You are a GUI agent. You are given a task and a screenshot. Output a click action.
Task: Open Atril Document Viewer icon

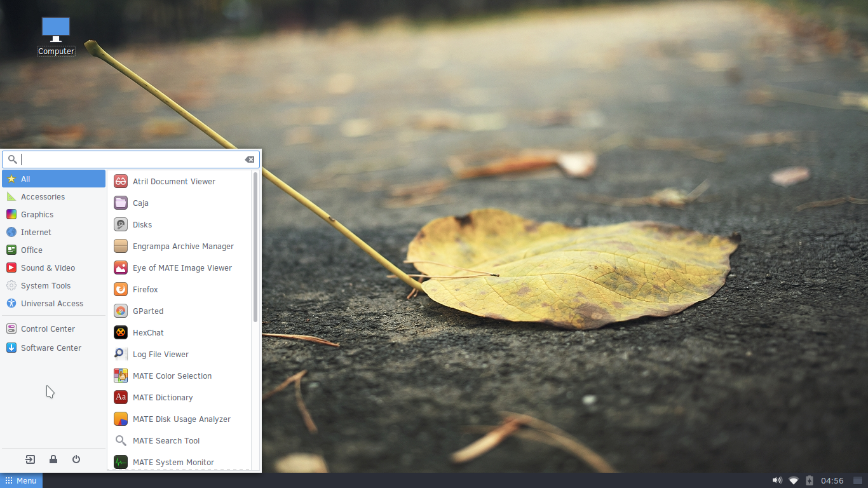click(121, 181)
